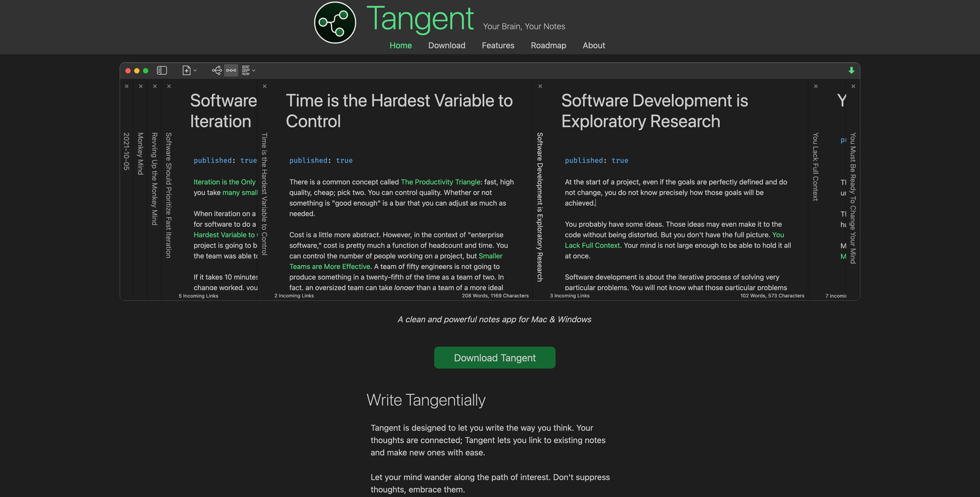Click the new note document icon

186,71
